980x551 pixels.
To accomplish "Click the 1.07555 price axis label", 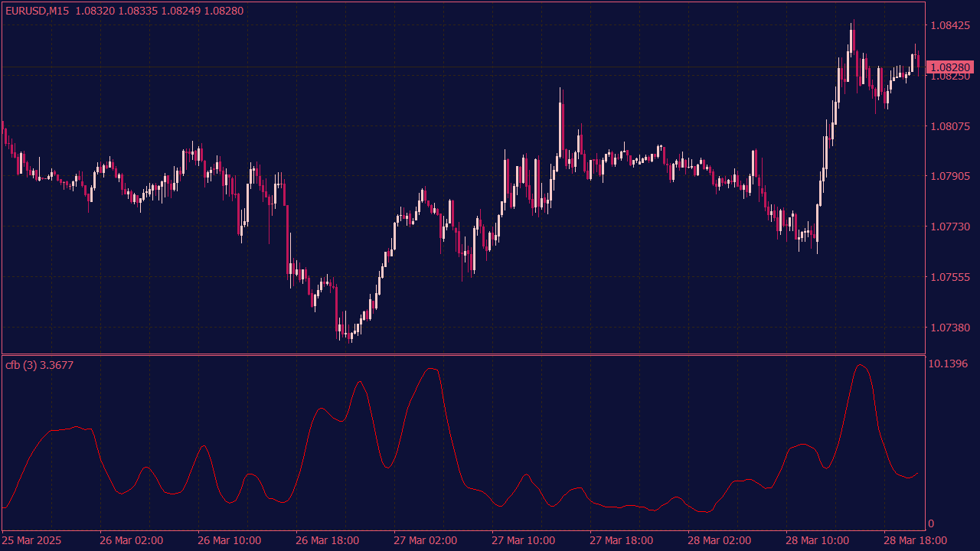I will pos(949,277).
